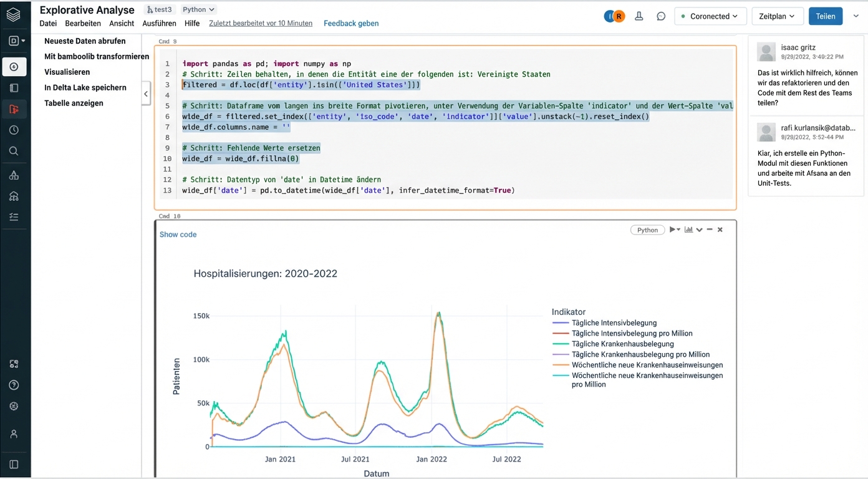This screenshot has height=479, width=868.
Task: Open the cluster connection status dropdown
Action: coord(710,16)
